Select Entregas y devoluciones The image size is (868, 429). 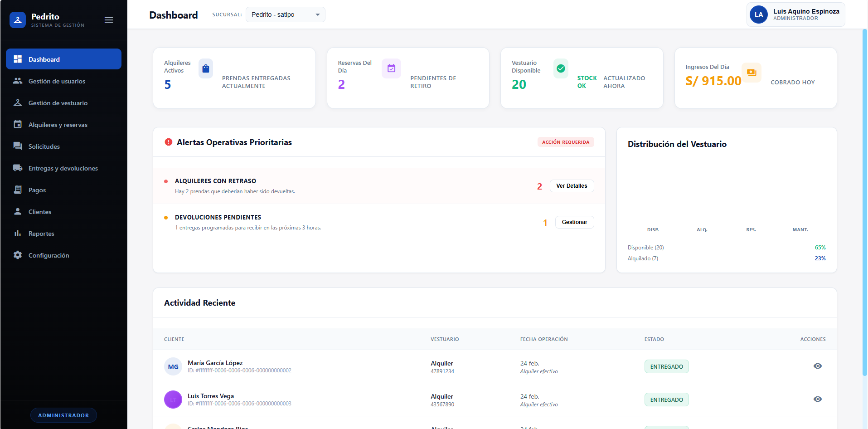coord(63,168)
